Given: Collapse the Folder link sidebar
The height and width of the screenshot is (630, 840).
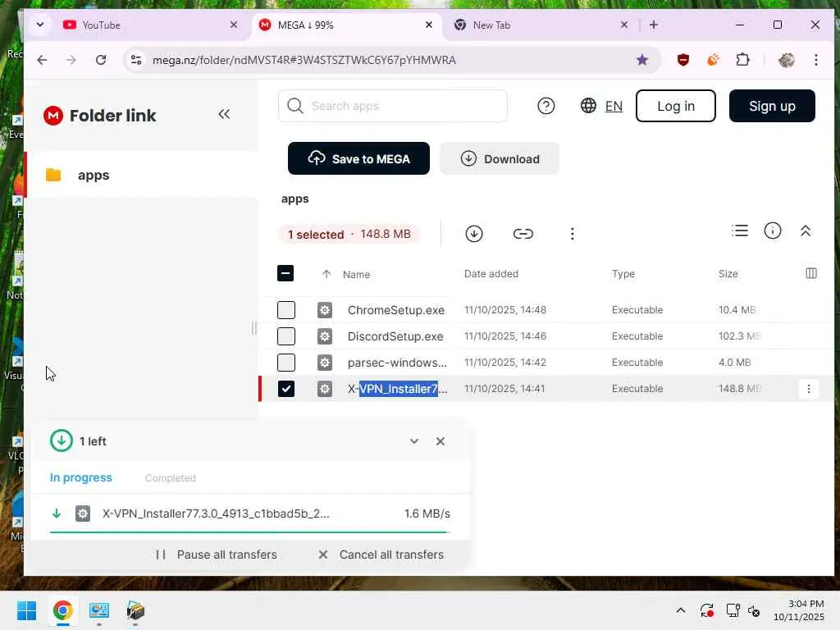Looking at the screenshot, I should pyautogui.click(x=224, y=114).
